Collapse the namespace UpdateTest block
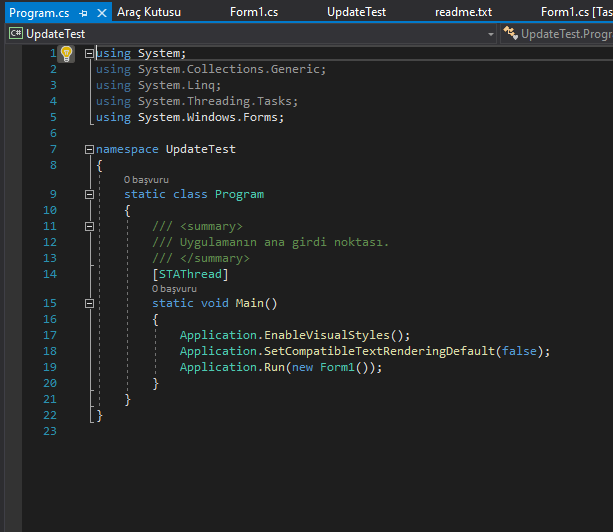Viewport: 613px width, 532px height. click(89, 149)
